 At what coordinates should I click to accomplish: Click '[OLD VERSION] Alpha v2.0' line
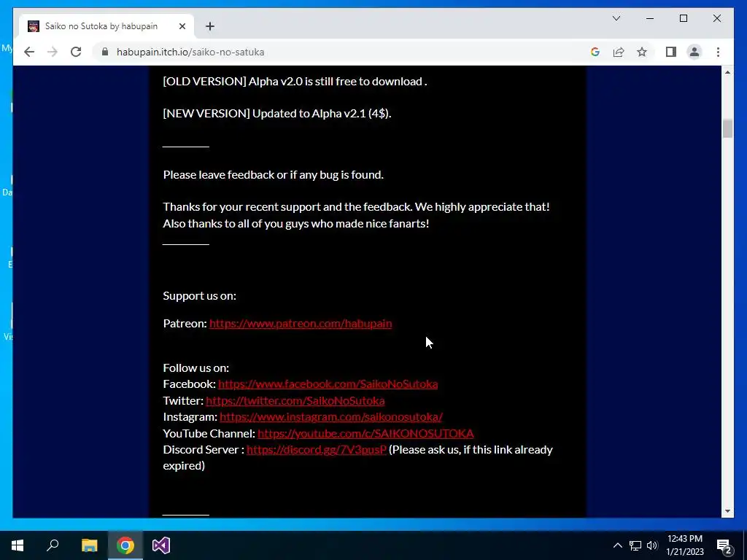pos(295,82)
